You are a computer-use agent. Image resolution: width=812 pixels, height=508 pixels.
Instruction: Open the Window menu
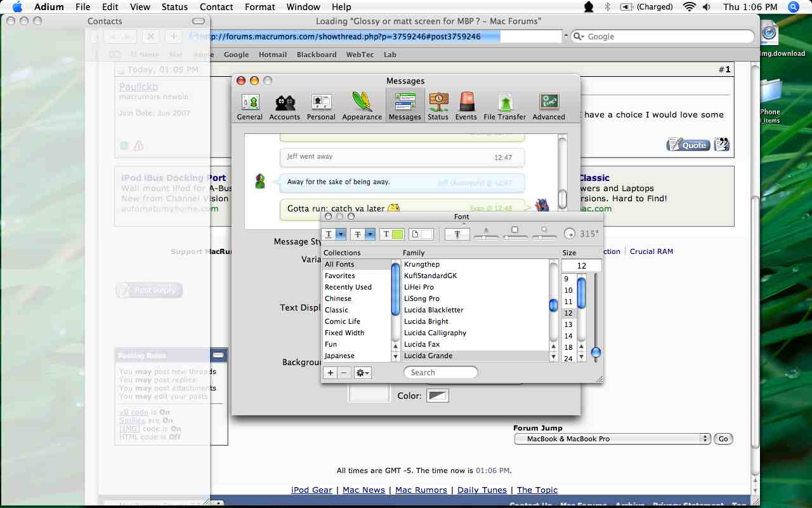point(303,7)
